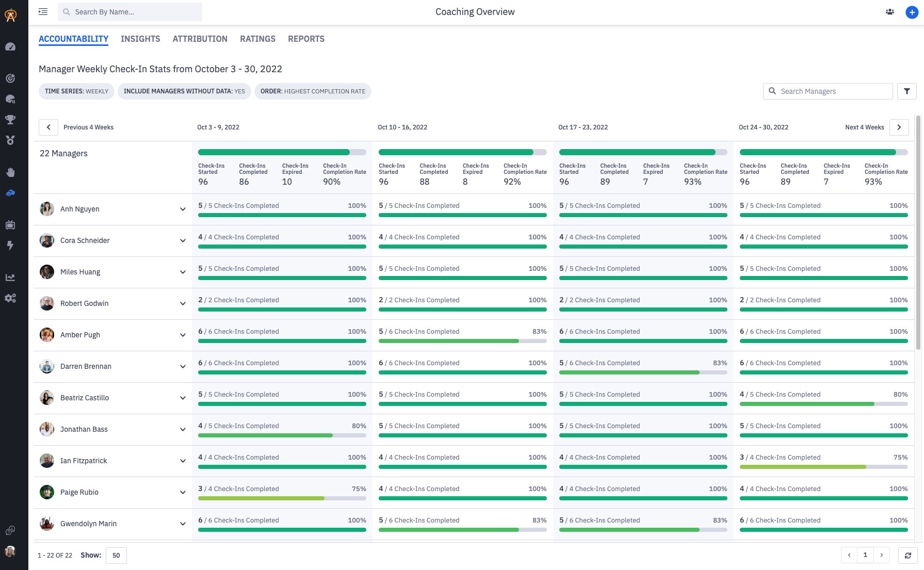Open the Dashboards speedometer icon in sidebar
The image size is (924, 570).
click(x=10, y=46)
